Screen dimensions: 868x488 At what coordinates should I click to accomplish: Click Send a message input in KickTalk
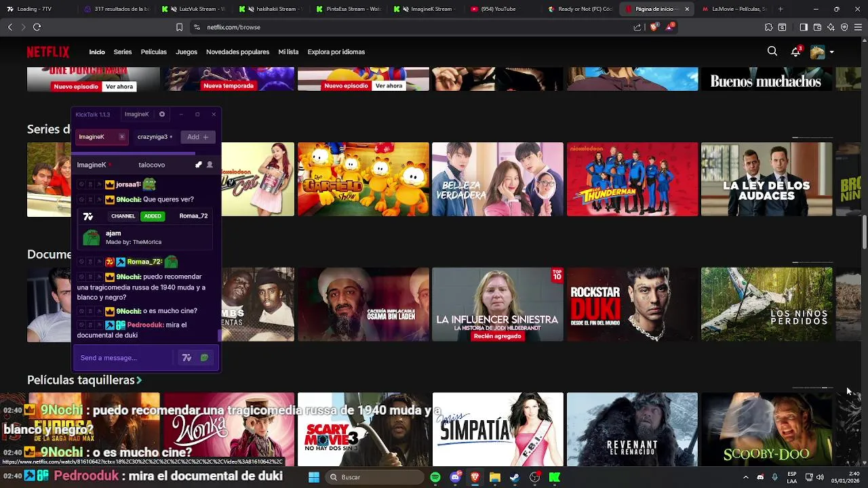click(125, 358)
